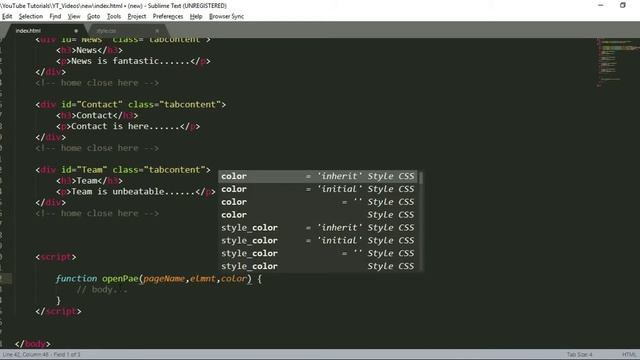Select autocomplete entry color = 'initial'
The height and width of the screenshot is (360, 640).
318,189
